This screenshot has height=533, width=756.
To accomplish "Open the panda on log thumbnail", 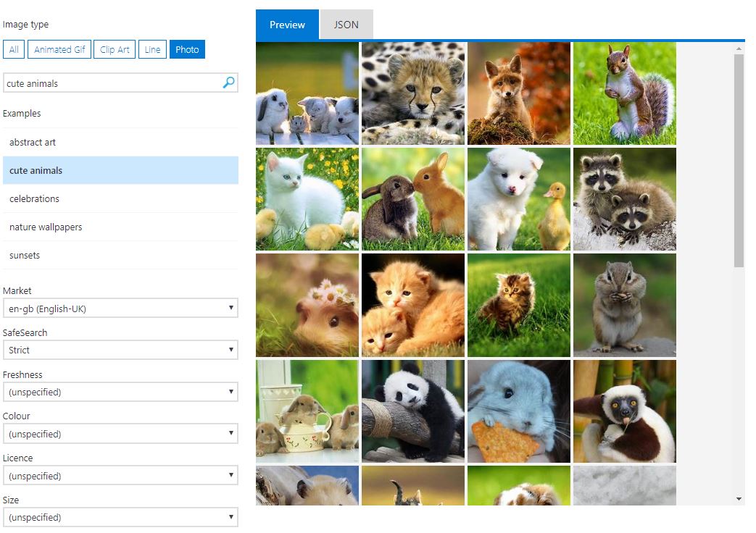I will point(413,411).
